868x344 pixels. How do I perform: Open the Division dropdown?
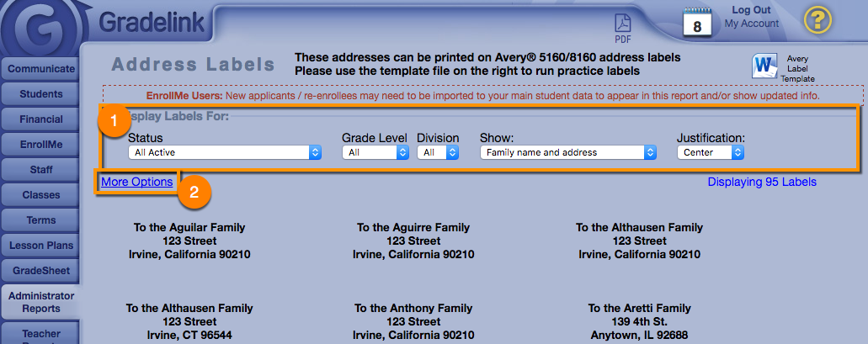tap(438, 152)
